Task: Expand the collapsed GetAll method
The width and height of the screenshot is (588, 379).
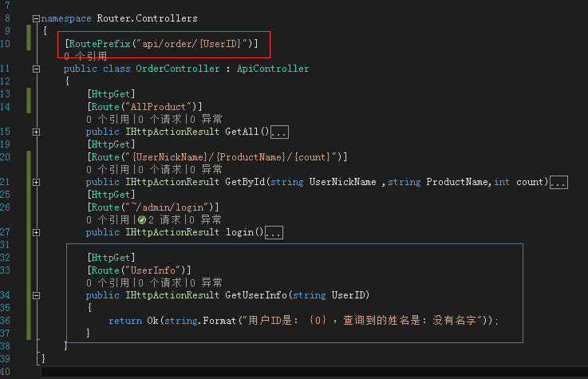Action: tap(36, 132)
